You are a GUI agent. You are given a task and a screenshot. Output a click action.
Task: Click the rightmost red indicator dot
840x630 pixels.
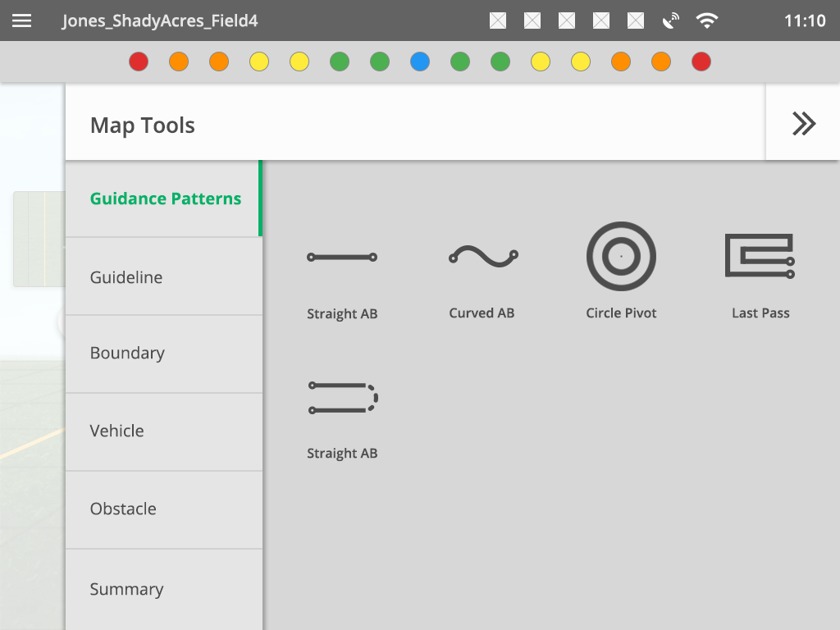(701, 62)
